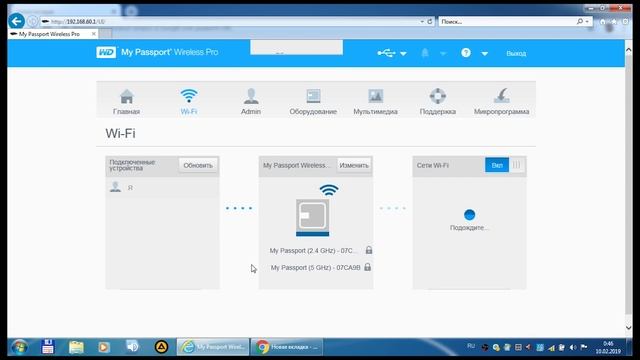
Task: Open the media player taskbar icon
Action: click(x=104, y=347)
